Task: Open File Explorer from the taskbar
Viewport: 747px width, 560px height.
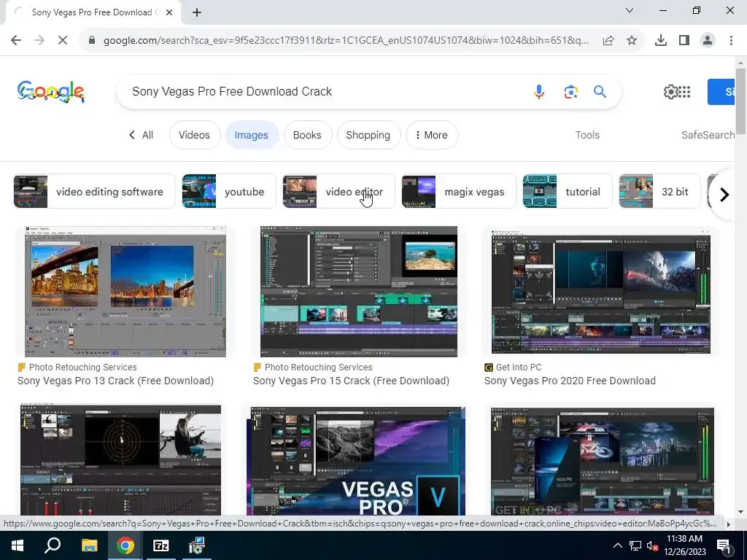Action: (x=89, y=545)
